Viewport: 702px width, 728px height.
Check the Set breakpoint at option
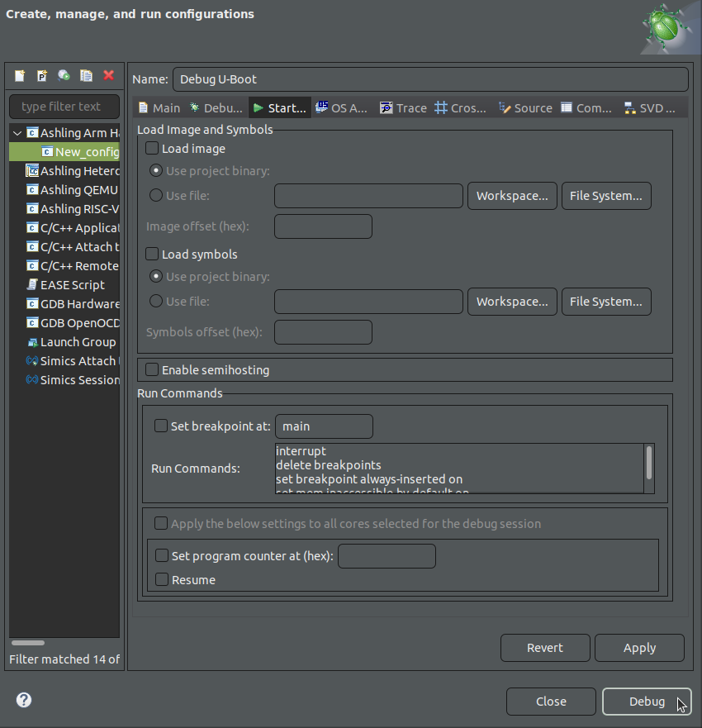(162, 426)
